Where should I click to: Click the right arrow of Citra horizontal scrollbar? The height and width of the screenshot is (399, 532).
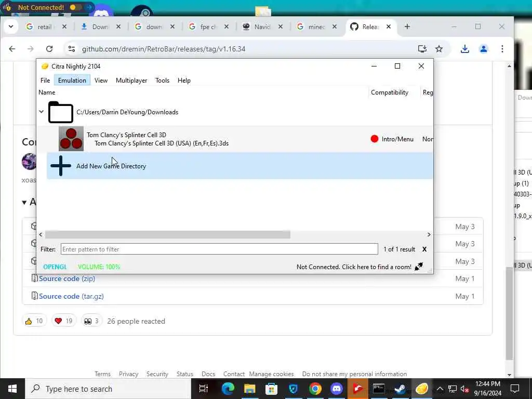point(429,234)
